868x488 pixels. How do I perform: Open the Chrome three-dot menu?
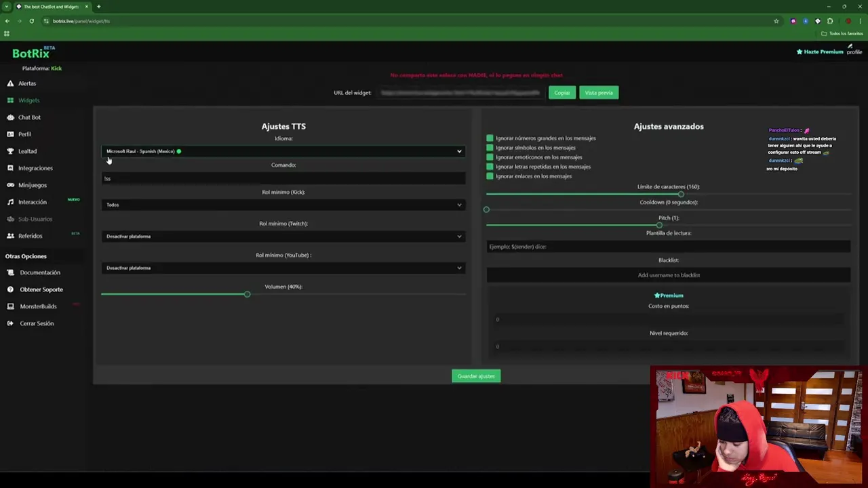tap(861, 21)
